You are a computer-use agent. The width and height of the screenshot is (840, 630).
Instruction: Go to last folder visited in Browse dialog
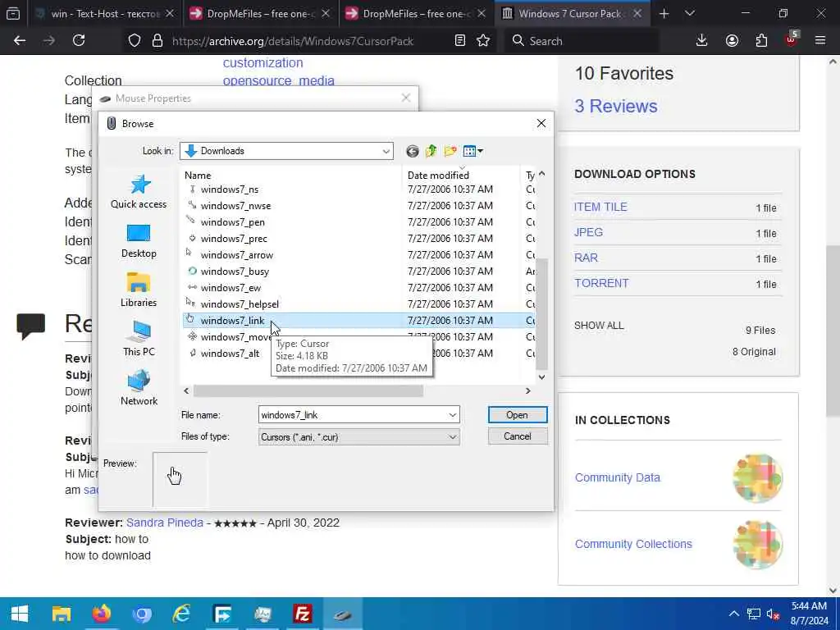tap(412, 151)
